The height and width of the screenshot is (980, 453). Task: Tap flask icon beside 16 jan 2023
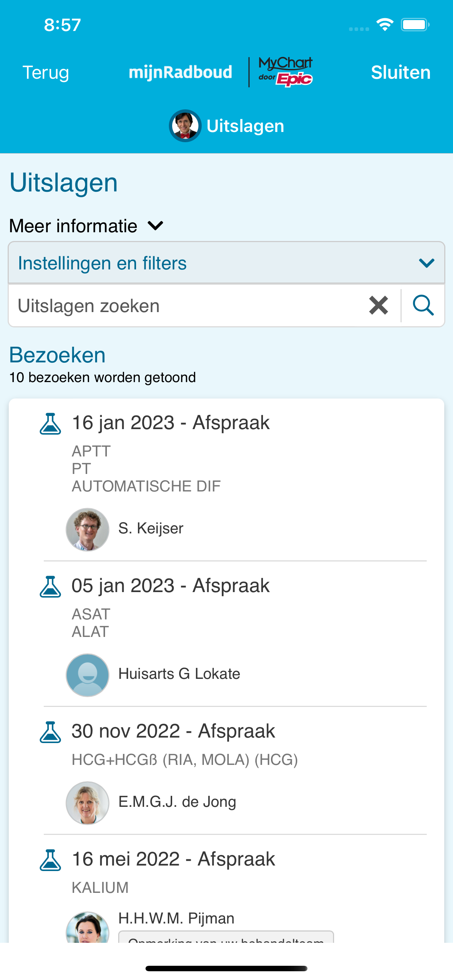click(50, 424)
